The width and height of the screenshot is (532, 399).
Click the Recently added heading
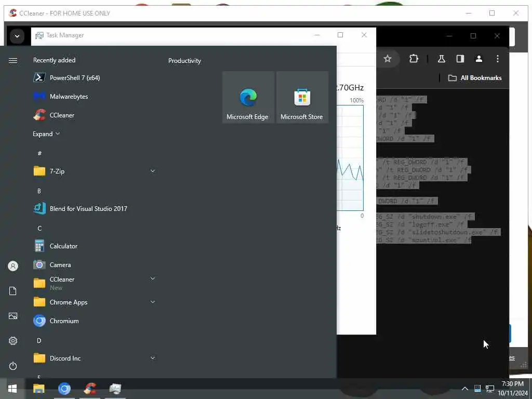pyautogui.click(x=54, y=60)
